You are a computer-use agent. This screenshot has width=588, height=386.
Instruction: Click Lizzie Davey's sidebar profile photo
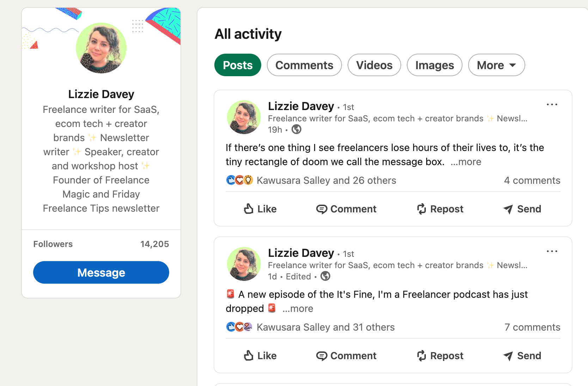click(x=101, y=48)
